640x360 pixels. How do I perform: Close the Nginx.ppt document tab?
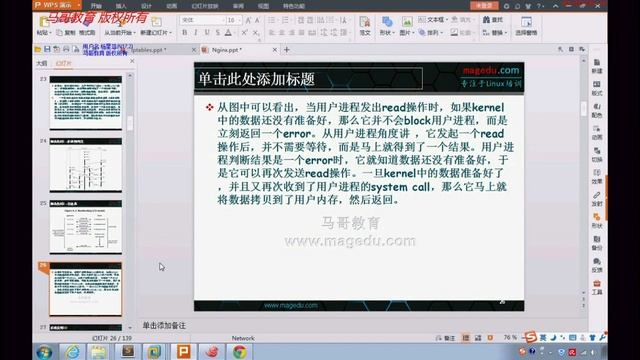[275, 50]
